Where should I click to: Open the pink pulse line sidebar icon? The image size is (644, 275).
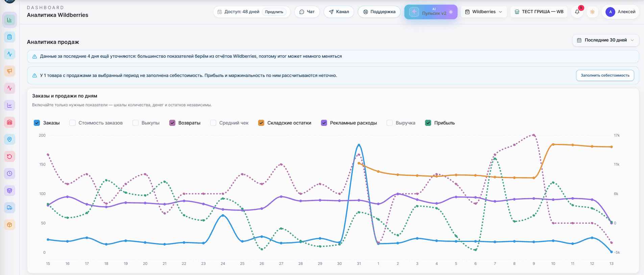[x=9, y=88]
